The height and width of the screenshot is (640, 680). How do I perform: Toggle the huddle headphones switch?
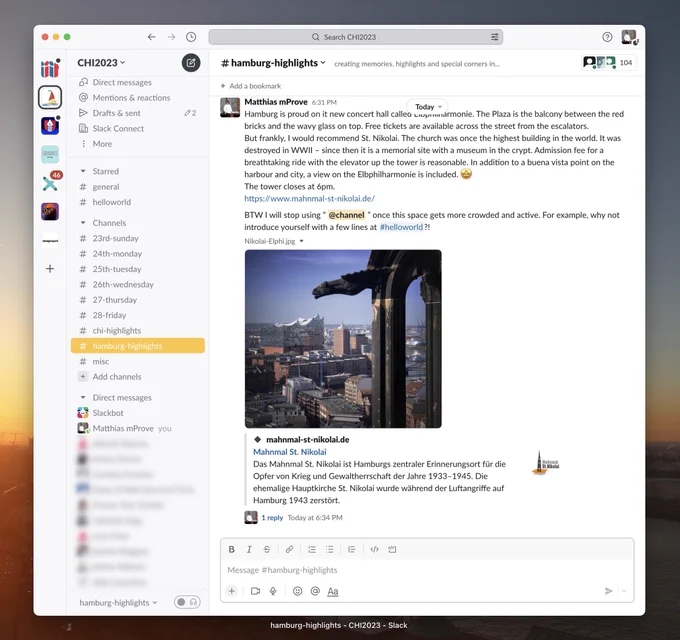coord(187,602)
